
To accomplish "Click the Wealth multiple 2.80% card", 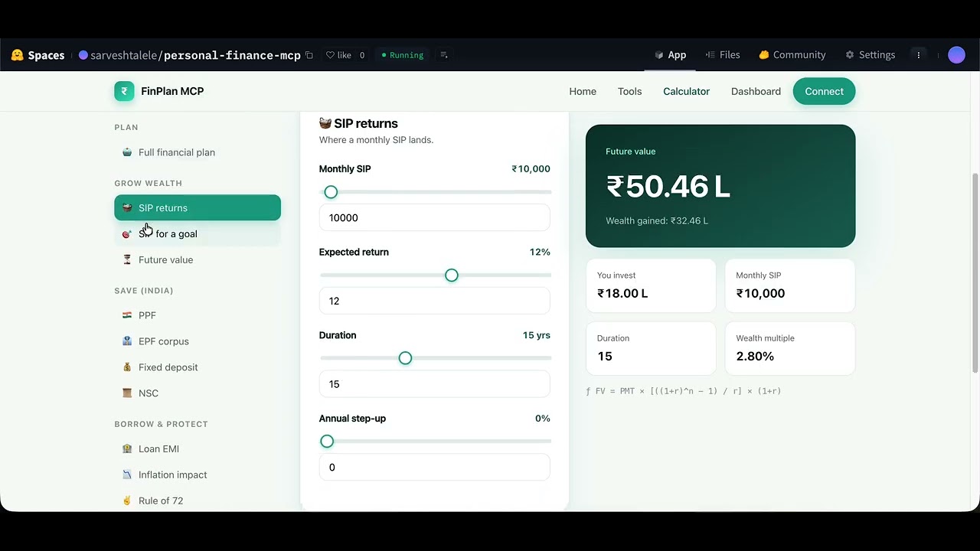I will tap(790, 348).
